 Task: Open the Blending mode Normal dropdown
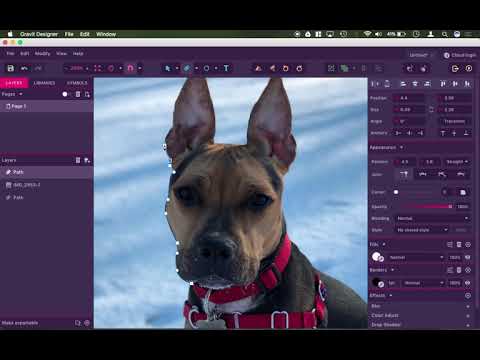(433, 218)
